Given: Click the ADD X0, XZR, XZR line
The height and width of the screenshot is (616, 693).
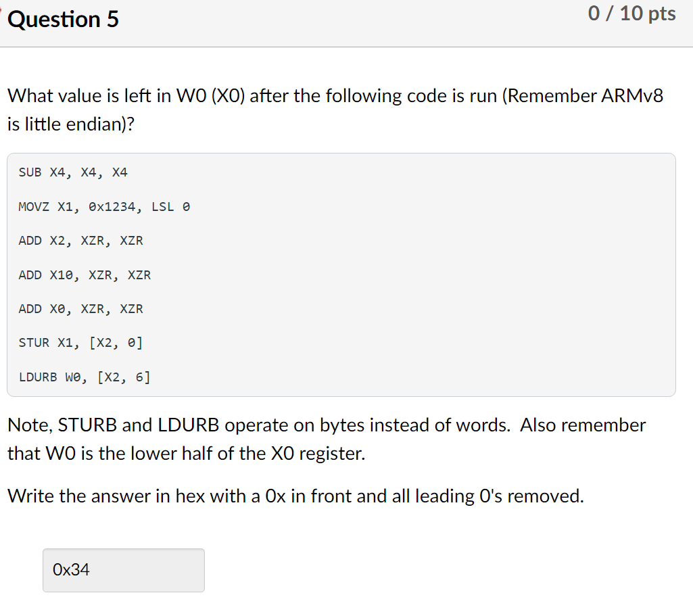Looking at the screenshot, I should (80, 309).
